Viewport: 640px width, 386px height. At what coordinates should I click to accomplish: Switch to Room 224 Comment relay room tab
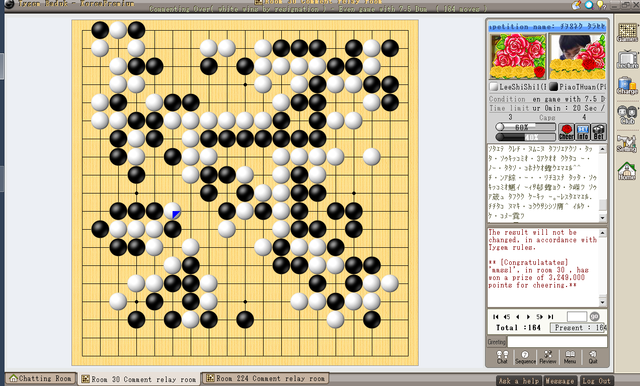coord(265,378)
